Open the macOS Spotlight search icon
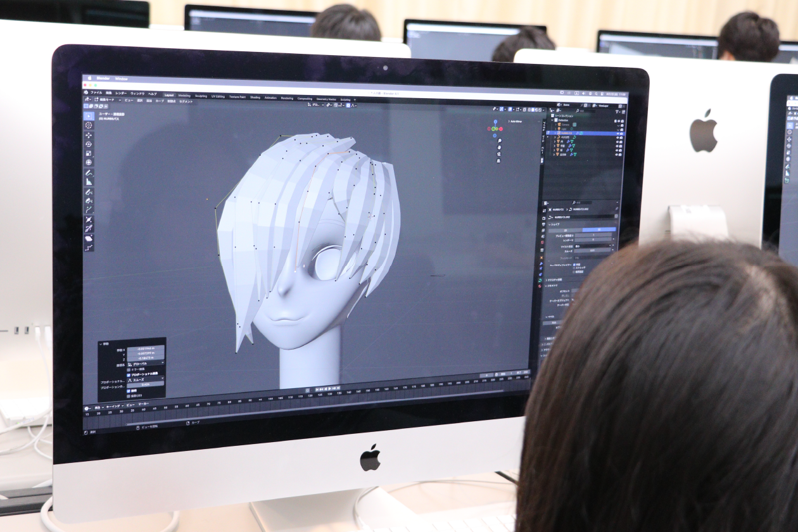798x532 pixels. pyautogui.click(x=596, y=94)
